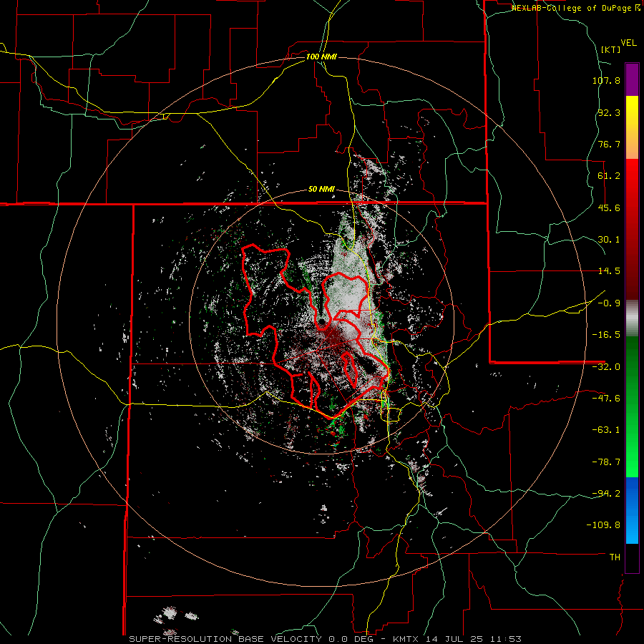Click the blue segment of the velocity color bar
The image size is (644, 644).
pos(632,510)
